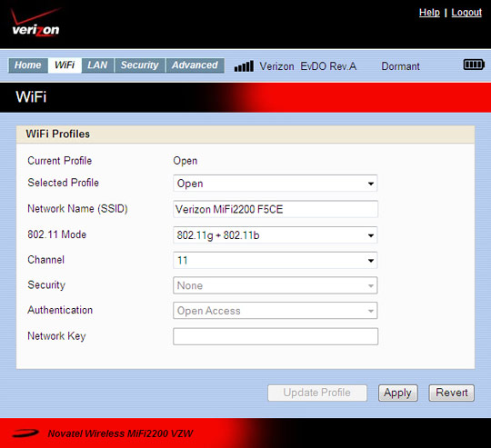Click the Verizon logo
Screen dimensions: 491x448
point(35,23)
